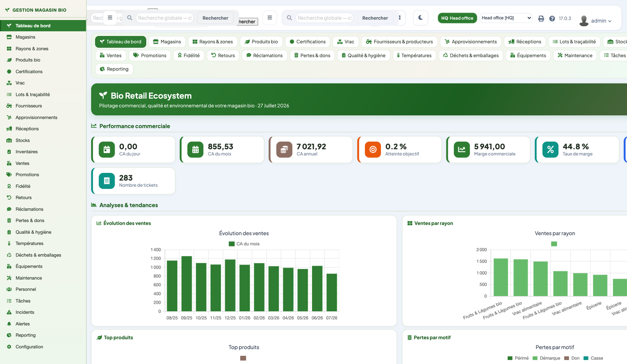Open Tableau de bord in the left sidebar
The height and width of the screenshot is (364, 627).
(x=43, y=26)
